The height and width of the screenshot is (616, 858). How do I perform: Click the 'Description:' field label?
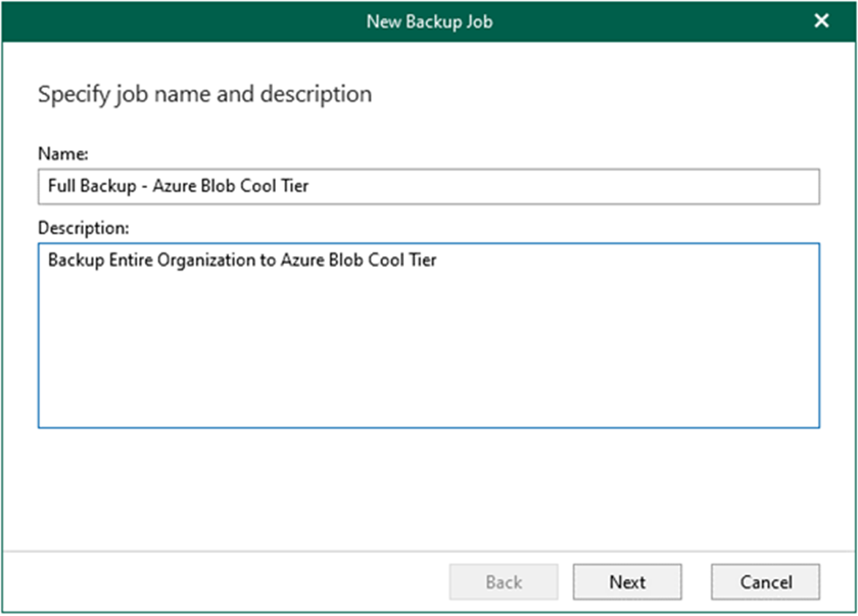click(x=83, y=228)
